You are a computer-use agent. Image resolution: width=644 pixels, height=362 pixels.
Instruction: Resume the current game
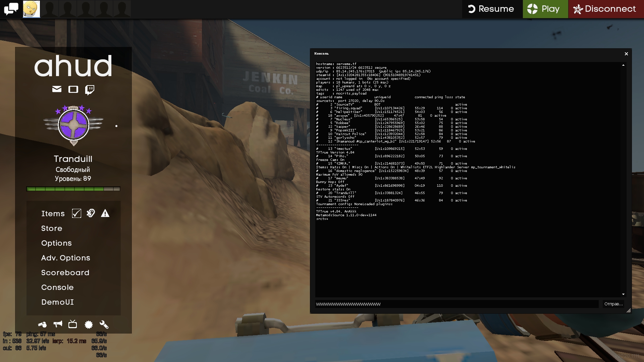point(491,9)
